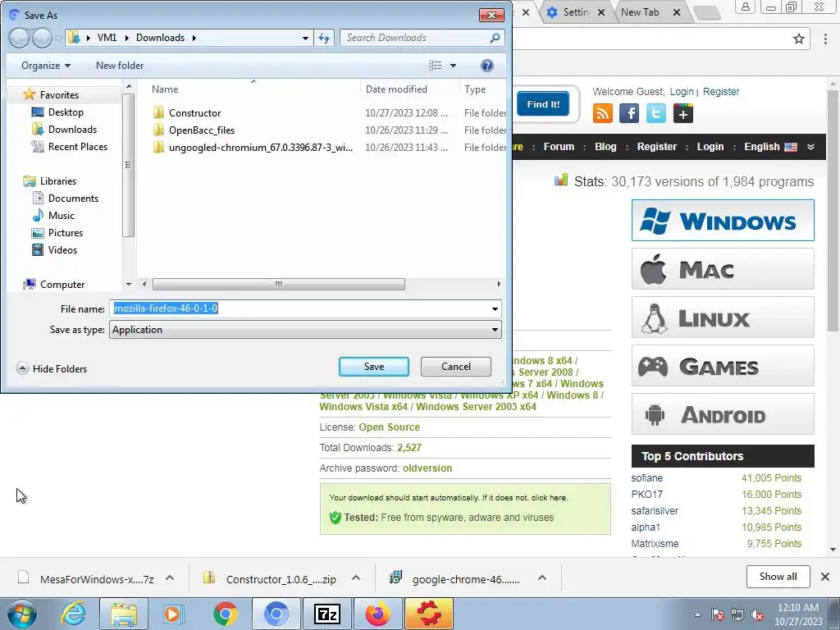This screenshot has width=840, height=630.
Task: Open the view options dropdown arrow
Action: click(x=453, y=66)
